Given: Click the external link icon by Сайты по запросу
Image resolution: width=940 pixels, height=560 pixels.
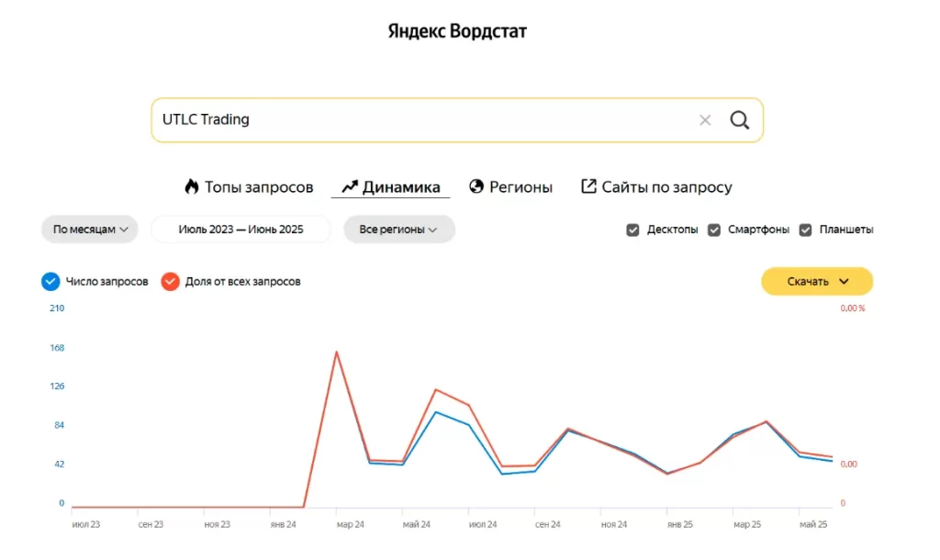Looking at the screenshot, I should coord(588,186).
